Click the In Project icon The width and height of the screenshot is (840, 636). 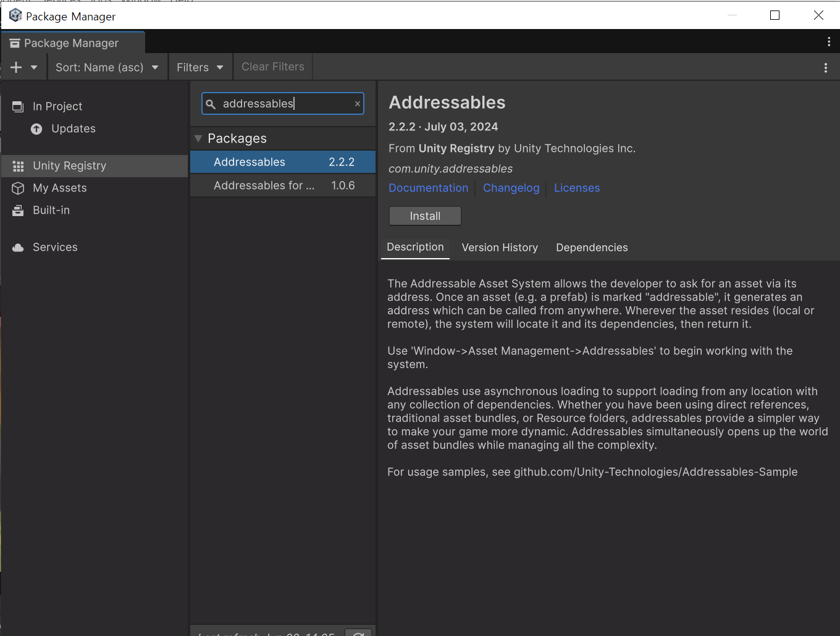[x=18, y=107]
